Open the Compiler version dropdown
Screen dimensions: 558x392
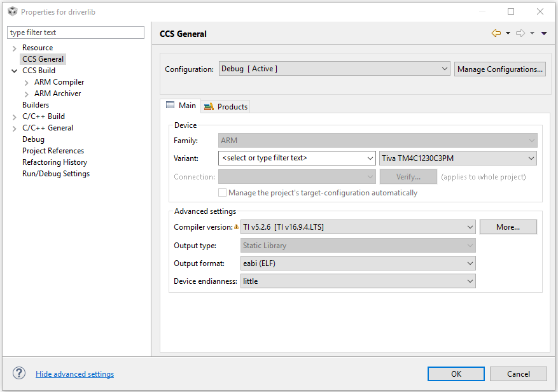(x=358, y=227)
